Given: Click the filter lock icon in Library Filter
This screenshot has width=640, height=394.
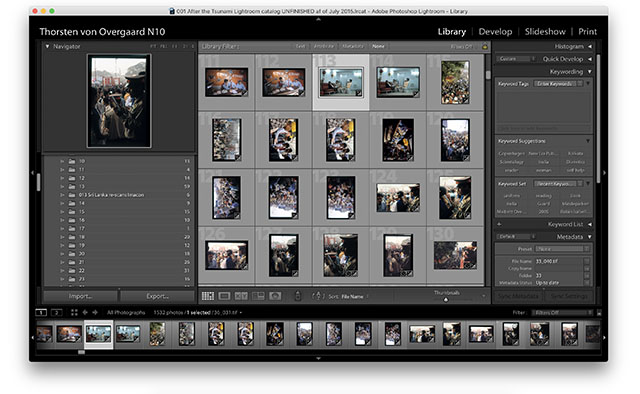Looking at the screenshot, I should tap(485, 47).
